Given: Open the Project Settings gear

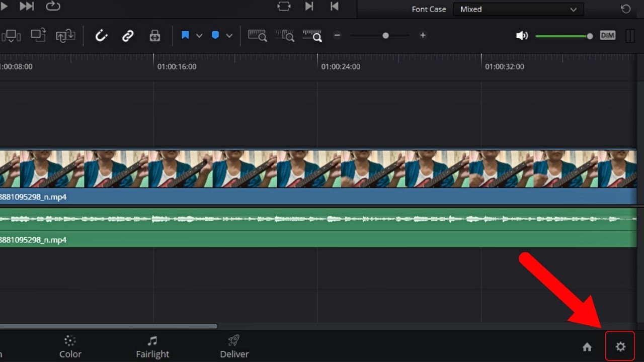Looking at the screenshot, I should (x=620, y=346).
